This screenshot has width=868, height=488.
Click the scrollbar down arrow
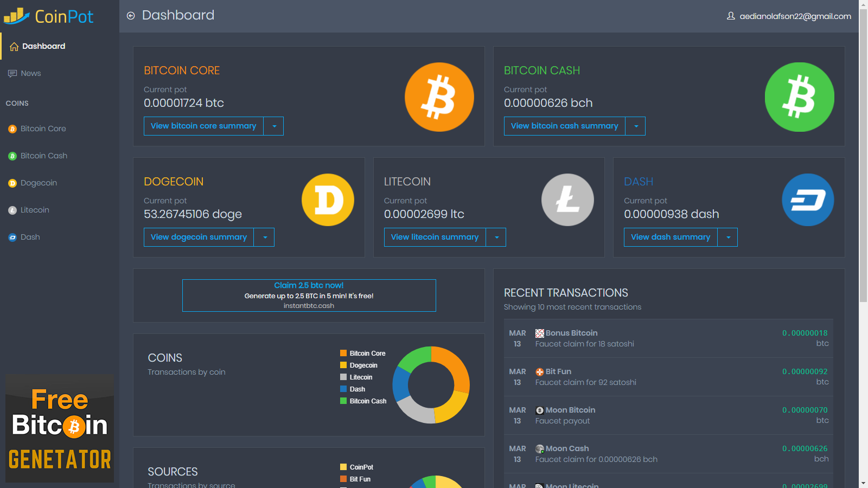864,483
